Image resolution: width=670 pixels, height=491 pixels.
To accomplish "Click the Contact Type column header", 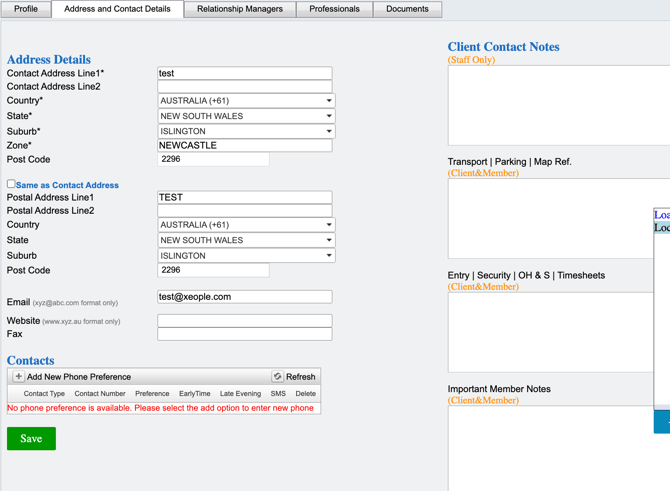I will coord(44,394).
